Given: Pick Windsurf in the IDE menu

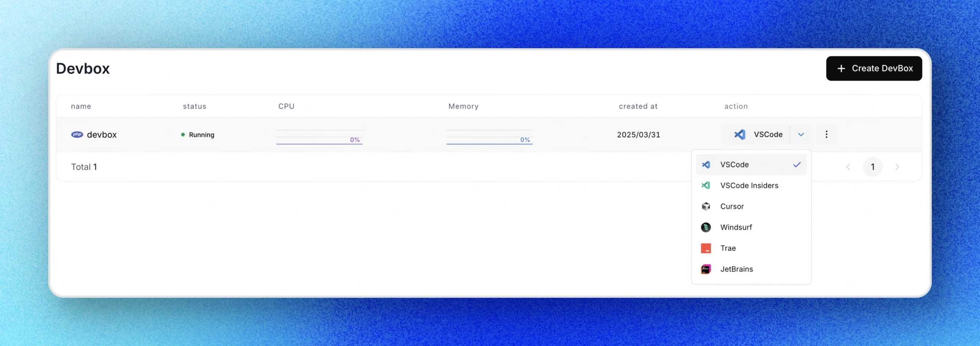Looking at the screenshot, I should pos(751,227).
